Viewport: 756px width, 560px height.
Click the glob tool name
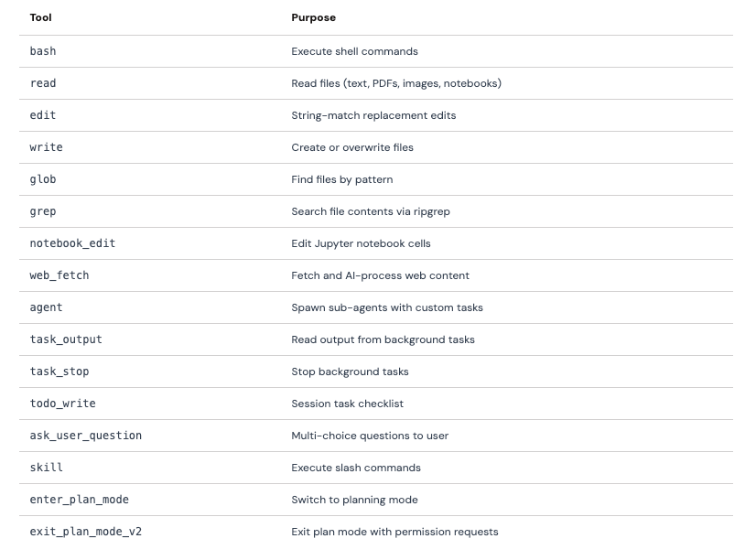[x=43, y=179]
